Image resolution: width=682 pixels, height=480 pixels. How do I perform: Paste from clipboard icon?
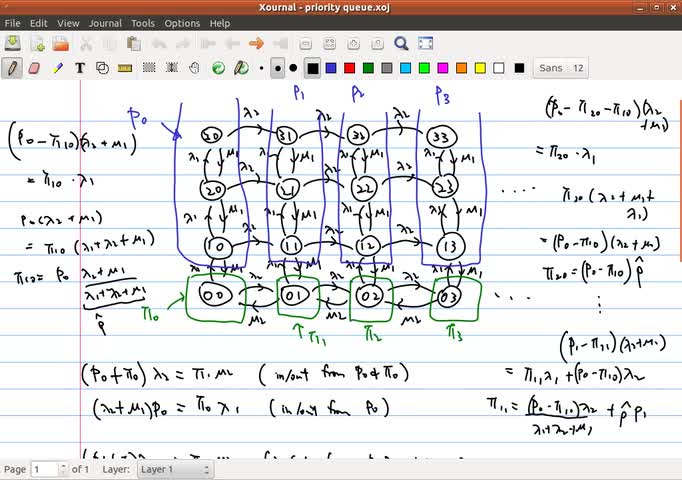click(134, 43)
